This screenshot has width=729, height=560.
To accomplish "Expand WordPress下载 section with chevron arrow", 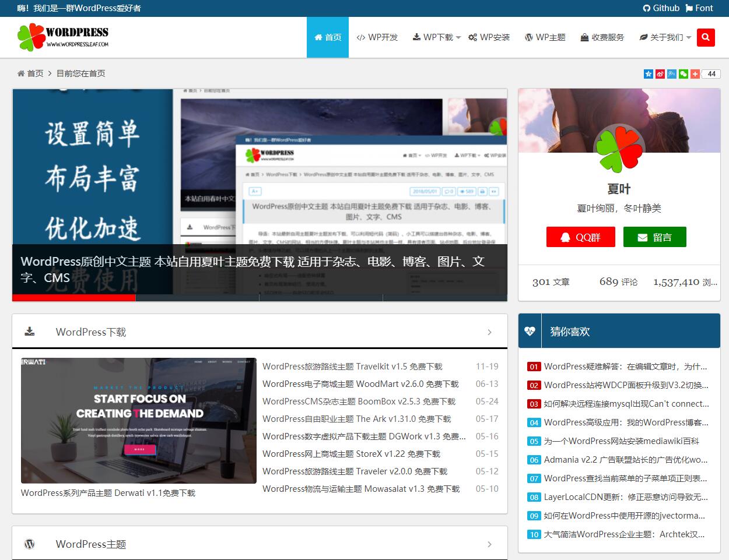I will [x=489, y=332].
